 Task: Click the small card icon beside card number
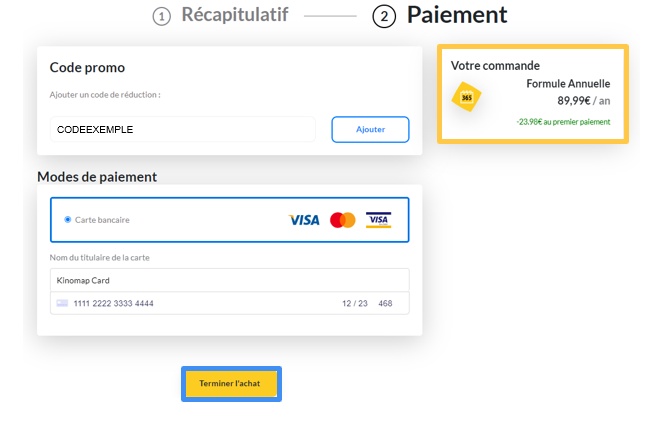pyautogui.click(x=62, y=303)
